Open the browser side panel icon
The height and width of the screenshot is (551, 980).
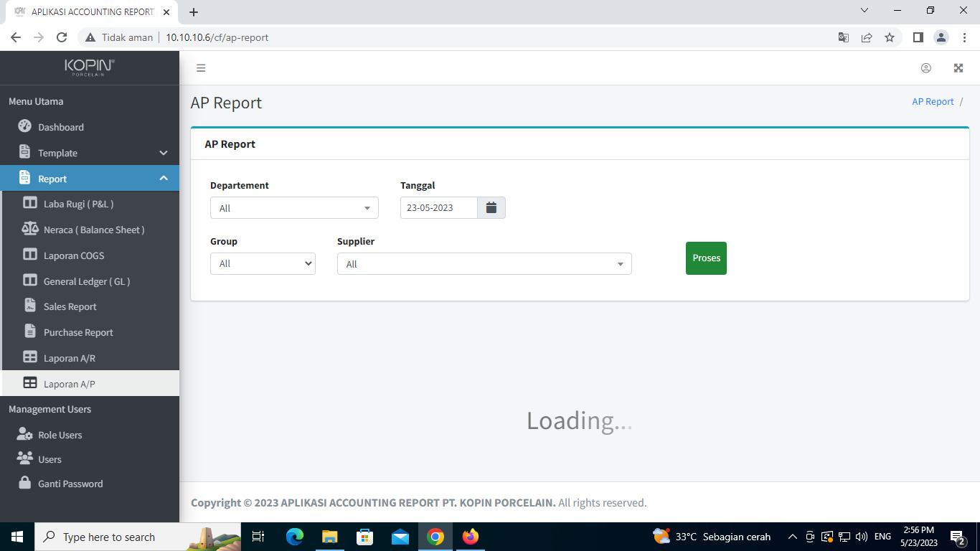(918, 37)
